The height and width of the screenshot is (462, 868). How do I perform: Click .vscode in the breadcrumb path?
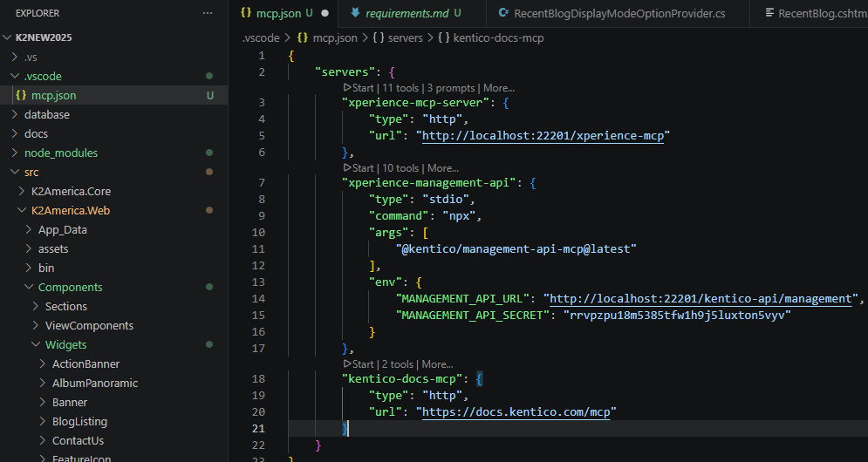[261, 37]
